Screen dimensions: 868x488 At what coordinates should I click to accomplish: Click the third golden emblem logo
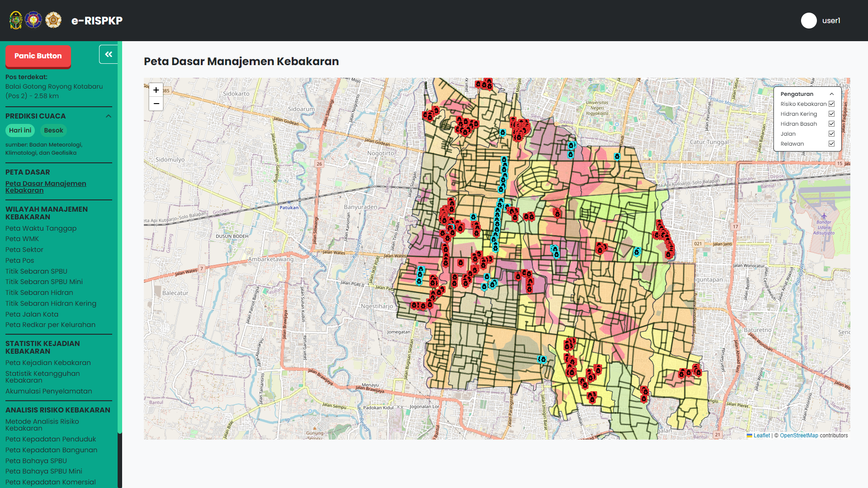point(53,20)
